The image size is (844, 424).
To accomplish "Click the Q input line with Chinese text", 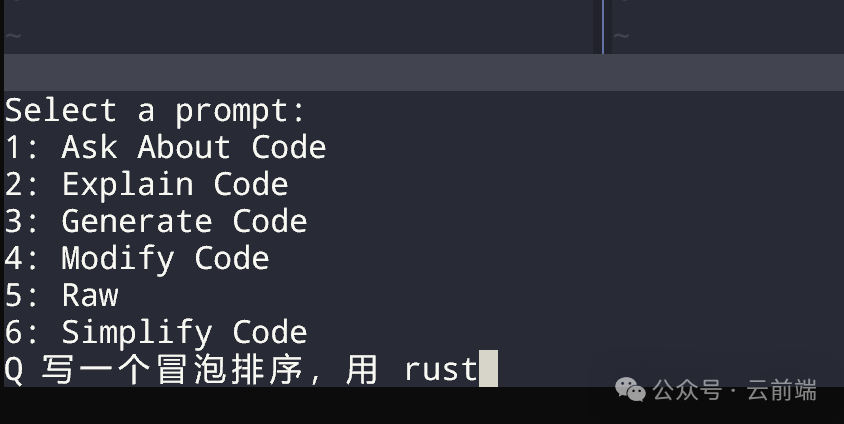I will (x=251, y=369).
